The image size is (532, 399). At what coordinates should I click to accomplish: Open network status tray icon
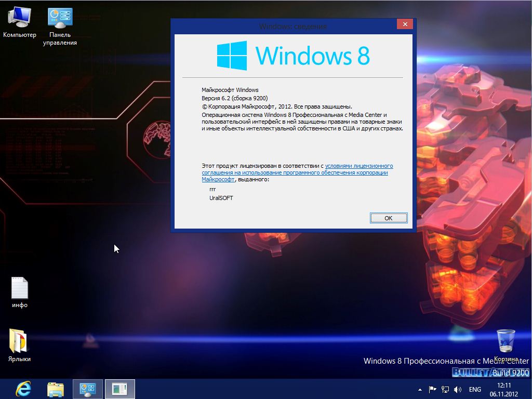pos(445,390)
